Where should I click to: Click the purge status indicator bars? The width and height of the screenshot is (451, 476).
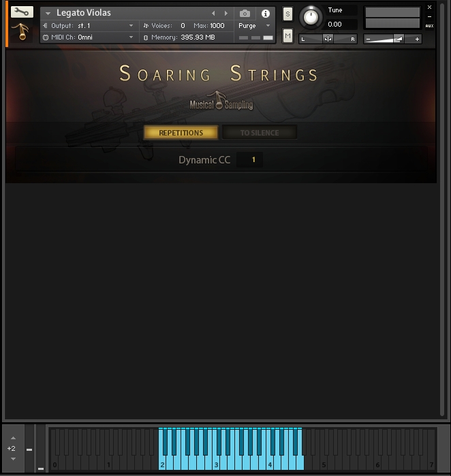[x=255, y=37]
